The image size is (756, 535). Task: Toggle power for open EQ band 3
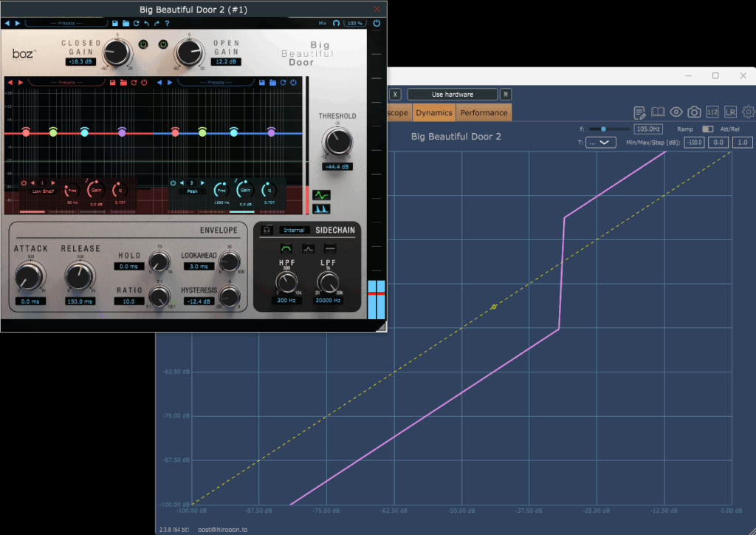(x=173, y=183)
